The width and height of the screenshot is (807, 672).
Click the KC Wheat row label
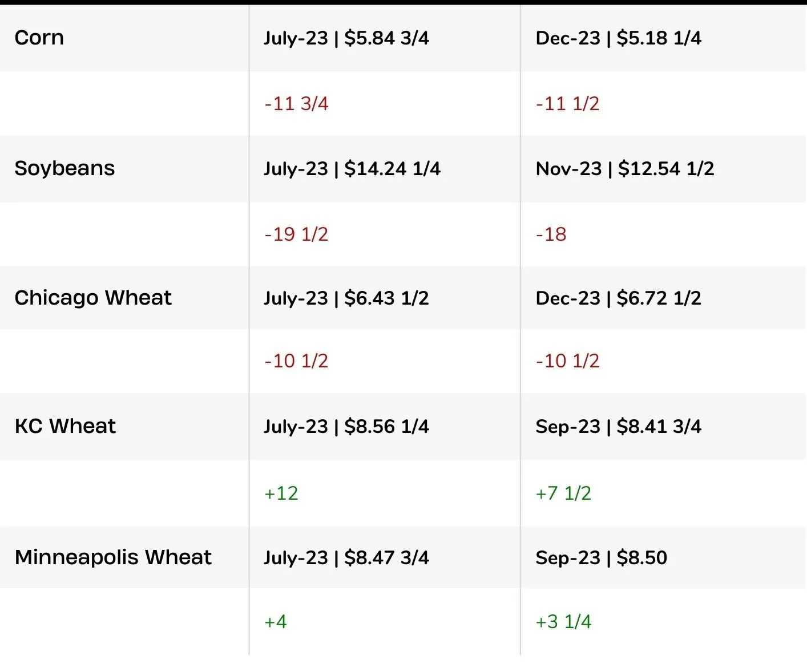point(66,426)
